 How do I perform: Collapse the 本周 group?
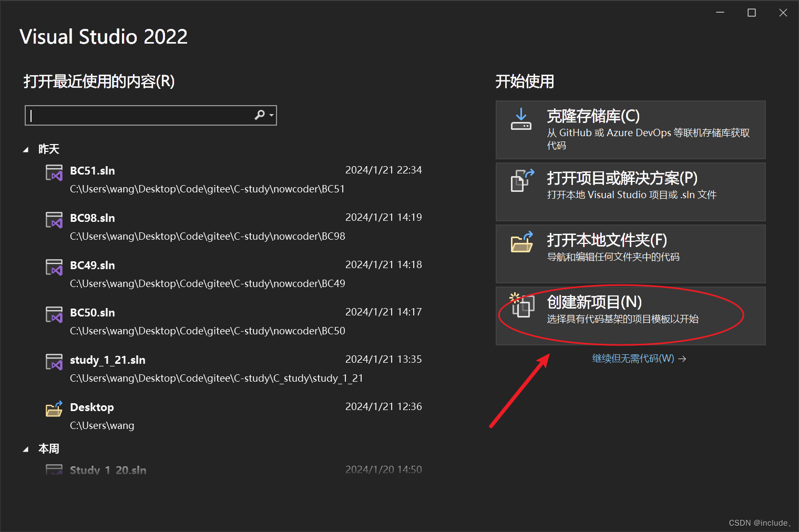pyautogui.click(x=26, y=449)
